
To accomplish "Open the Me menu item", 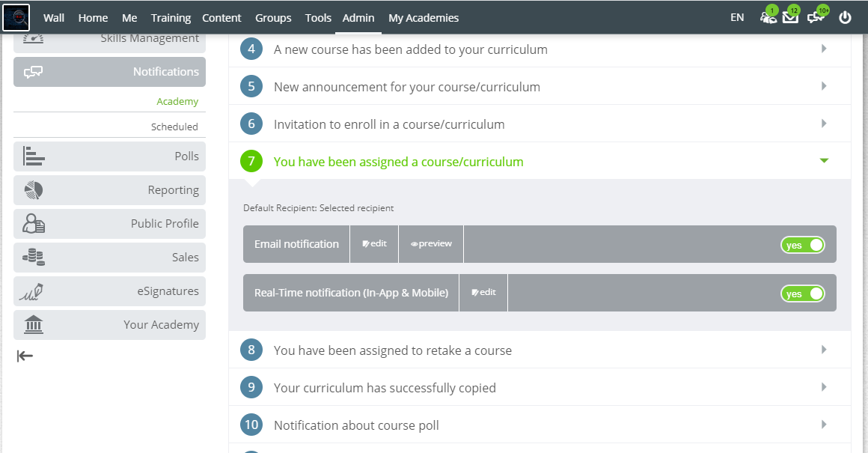I will [129, 18].
